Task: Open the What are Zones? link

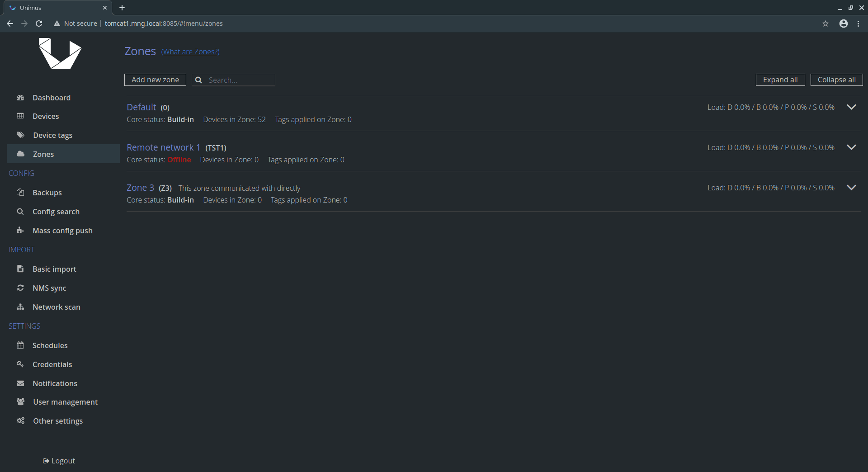Action: pos(190,52)
